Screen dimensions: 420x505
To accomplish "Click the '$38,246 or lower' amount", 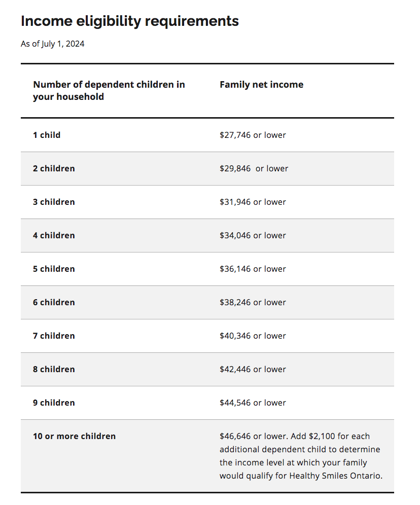I will pos(253,302).
